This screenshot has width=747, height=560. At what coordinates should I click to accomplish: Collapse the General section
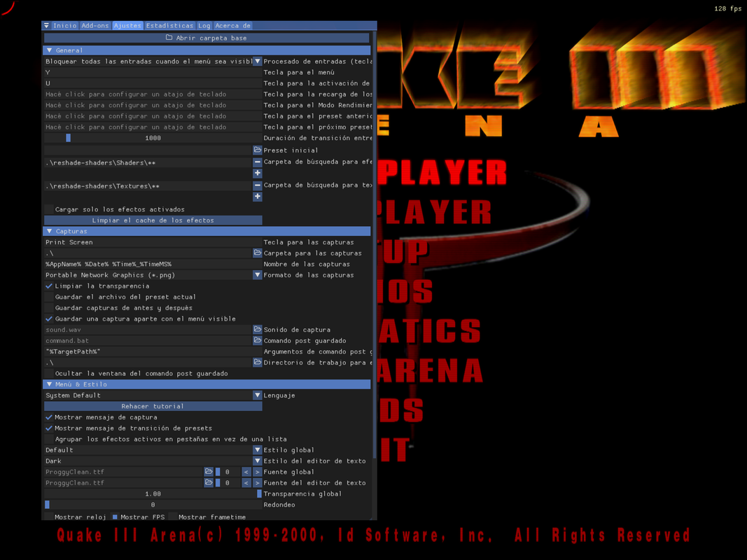(x=207, y=50)
